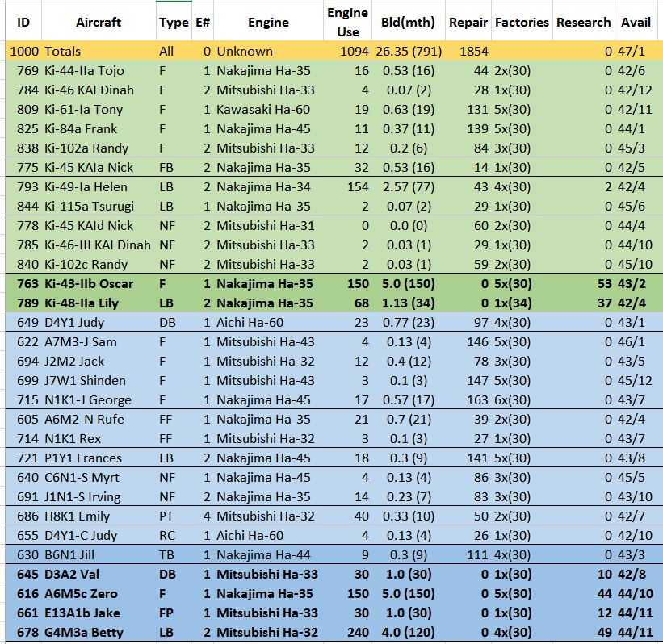Click the Ki-45 KAId Nick cell
This screenshot has width=663, height=644.
[99, 226]
